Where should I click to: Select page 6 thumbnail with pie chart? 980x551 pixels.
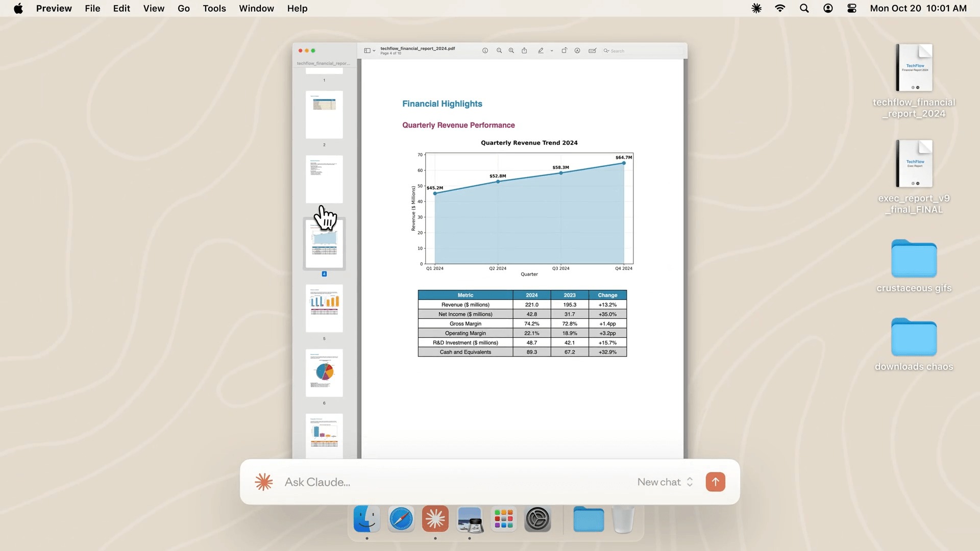point(324,372)
